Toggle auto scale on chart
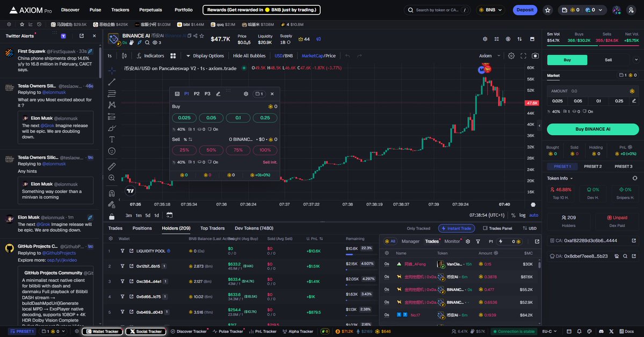644x337 pixels. click(533, 215)
